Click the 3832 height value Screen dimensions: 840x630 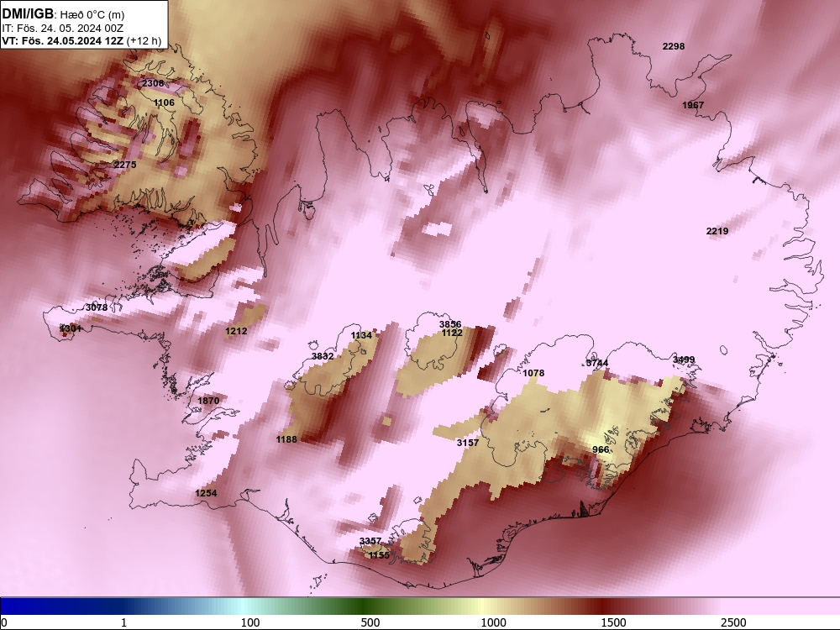click(x=323, y=356)
